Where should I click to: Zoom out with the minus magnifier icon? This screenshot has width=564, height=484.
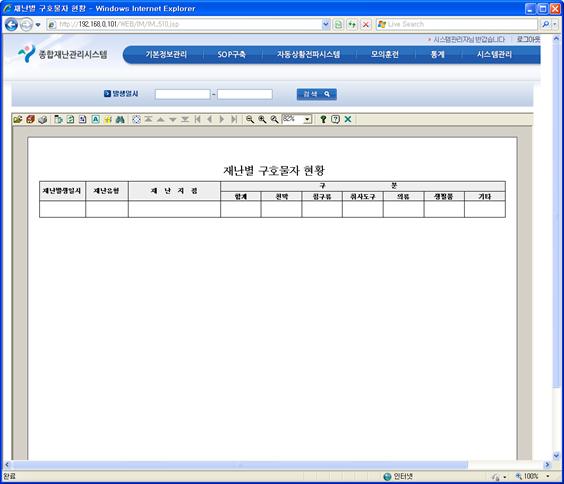[250, 119]
